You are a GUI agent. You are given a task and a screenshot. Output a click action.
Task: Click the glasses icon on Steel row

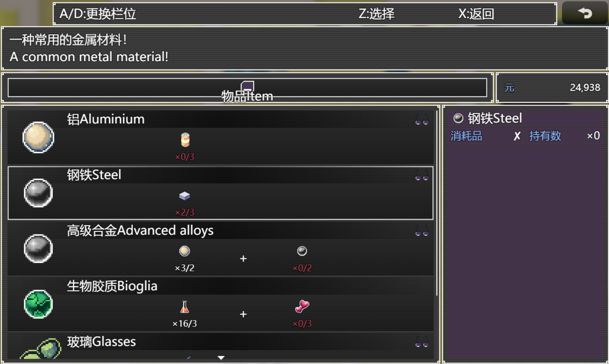(x=422, y=175)
